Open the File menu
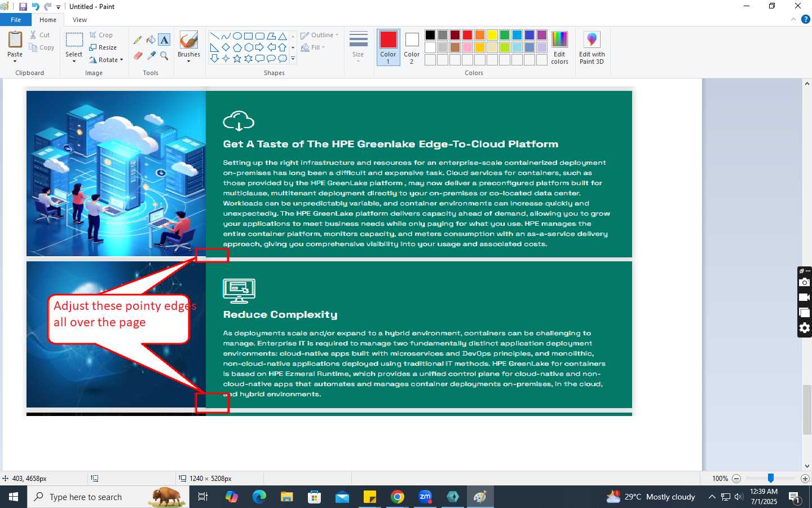Screen dimensions: 812x508 (16, 20)
